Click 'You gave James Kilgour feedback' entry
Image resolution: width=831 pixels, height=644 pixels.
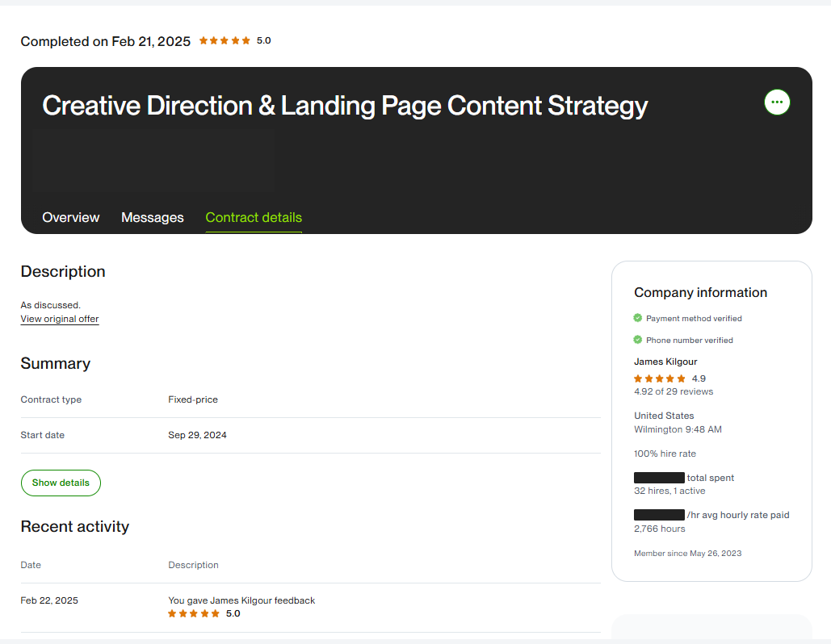[x=241, y=600]
